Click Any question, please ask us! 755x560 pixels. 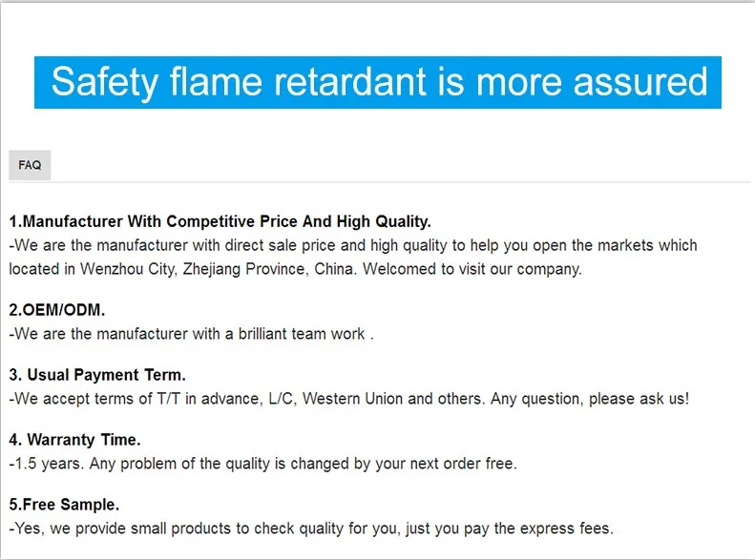click(x=589, y=399)
